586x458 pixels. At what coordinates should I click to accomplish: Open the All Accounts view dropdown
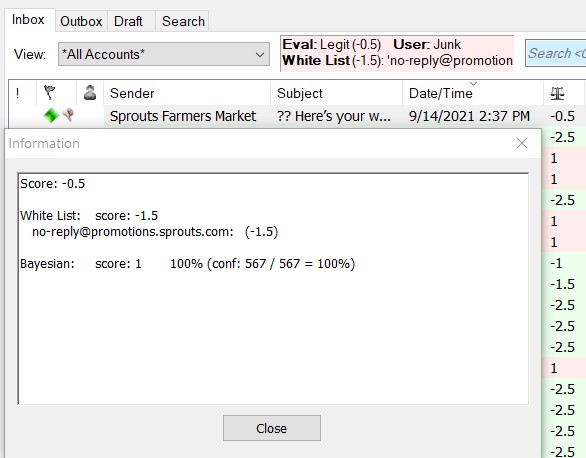164,54
